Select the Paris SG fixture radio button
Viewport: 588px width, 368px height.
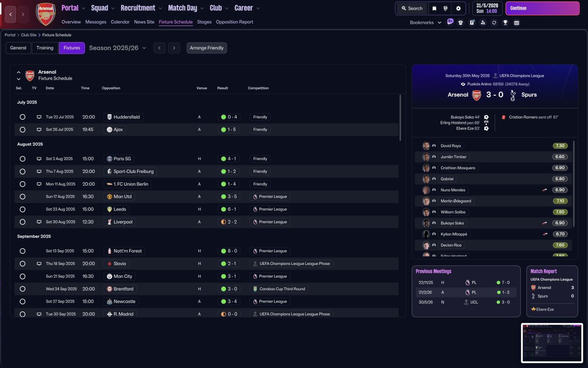(x=23, y=159)
